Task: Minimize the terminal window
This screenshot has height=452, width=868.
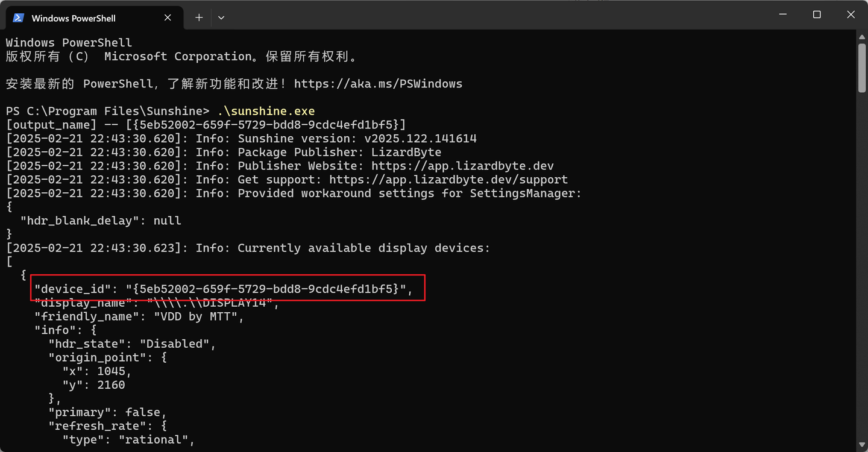Action: pos(782,14)
